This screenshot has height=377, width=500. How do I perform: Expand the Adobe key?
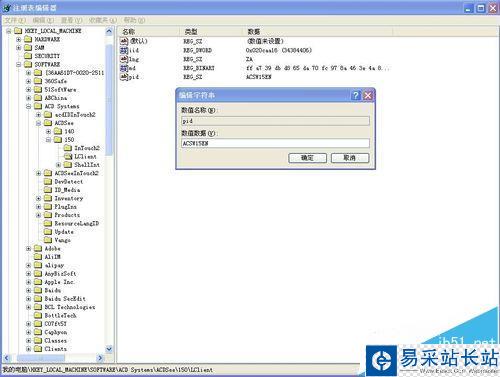(29, 248)
